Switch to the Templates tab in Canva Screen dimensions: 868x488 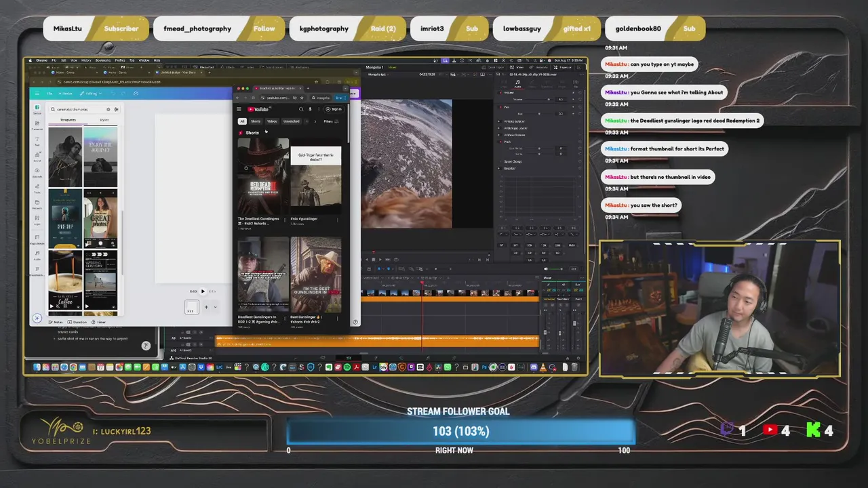pyautogui.click(x=68, y=120)
